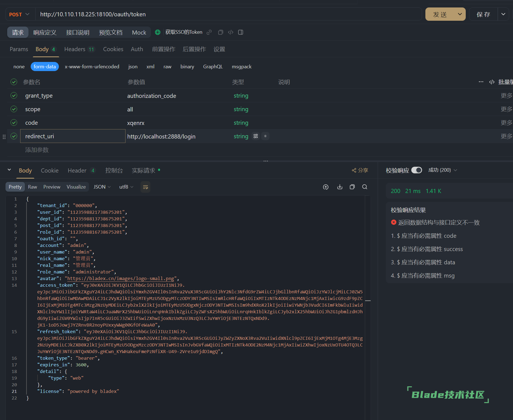Click the redirect_uri name field
The image size is (513, 420).
(73, 136)
